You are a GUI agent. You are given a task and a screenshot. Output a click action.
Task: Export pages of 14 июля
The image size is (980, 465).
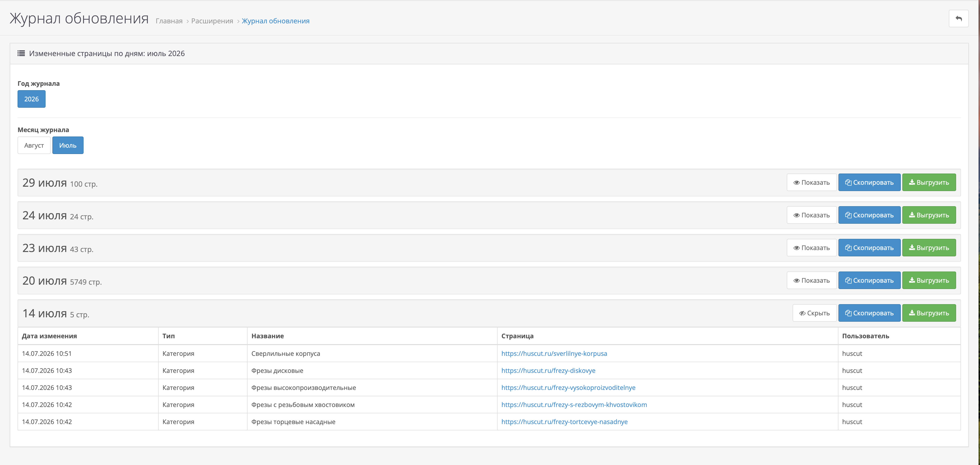[929, 313]
